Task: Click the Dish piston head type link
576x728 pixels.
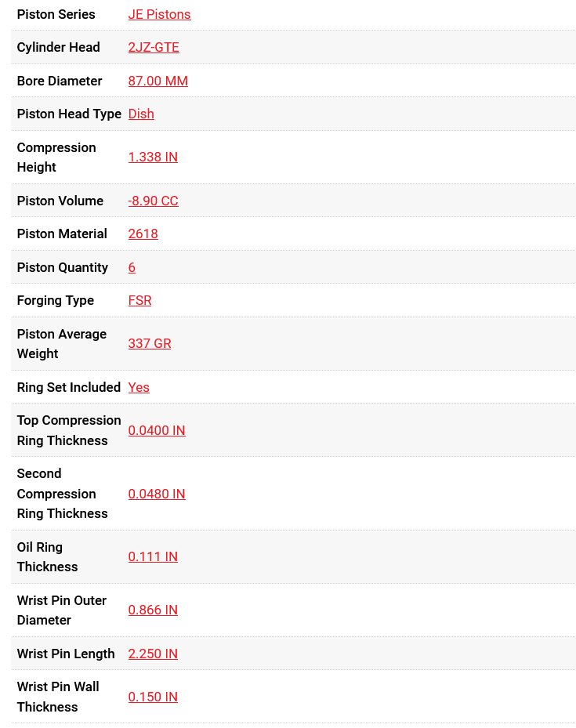Action: click(141, 114)
